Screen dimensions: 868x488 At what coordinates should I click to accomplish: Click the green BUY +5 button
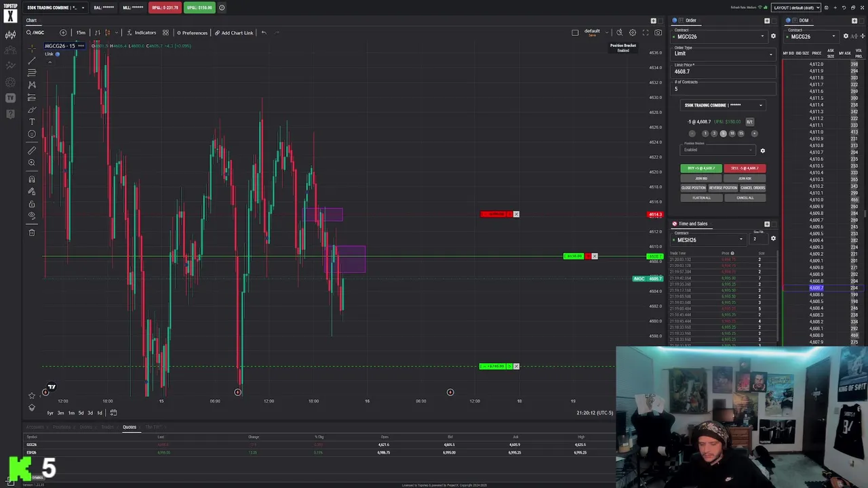click(701, 168)
